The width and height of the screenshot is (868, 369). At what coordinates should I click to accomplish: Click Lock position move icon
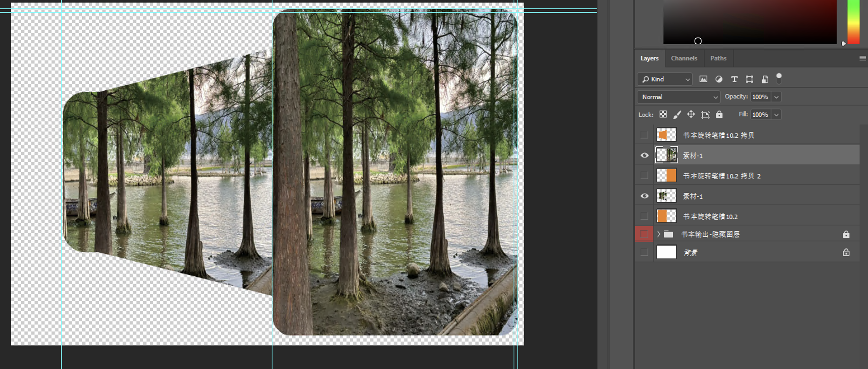tap(691, 115)
